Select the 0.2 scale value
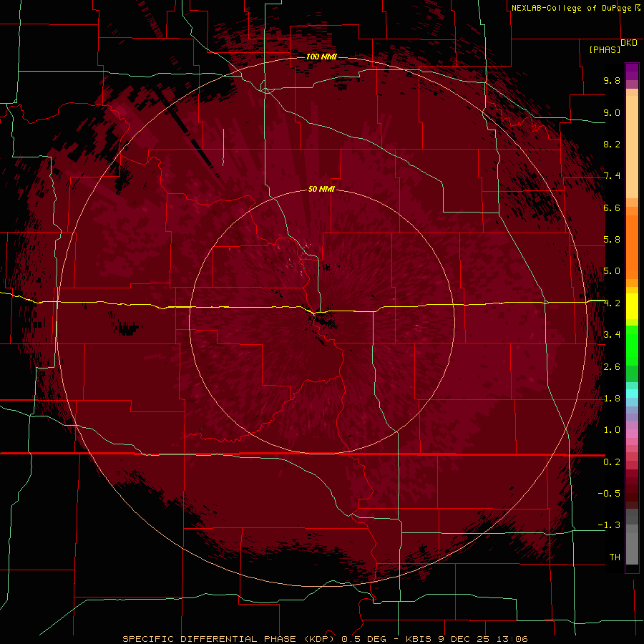 (x=612, y=462)
